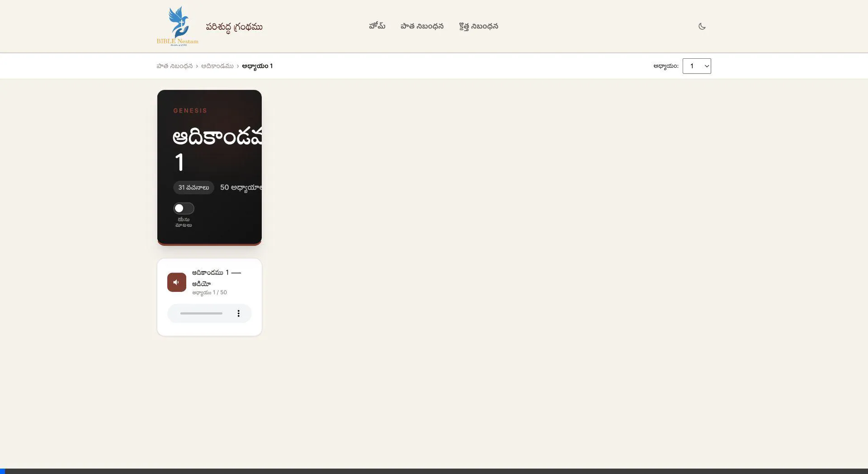Open పాత నిబంధన in the top navigation

(422, 26)
